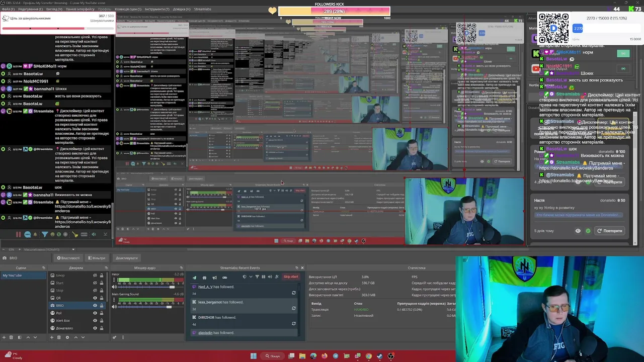Mute alerts speaker icon in Recent Events

270,277
